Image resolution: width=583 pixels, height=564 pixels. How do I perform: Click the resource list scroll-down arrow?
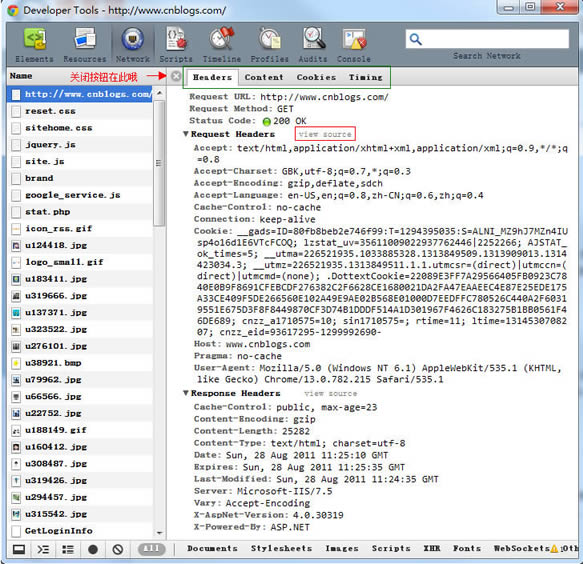click(160, 532)
